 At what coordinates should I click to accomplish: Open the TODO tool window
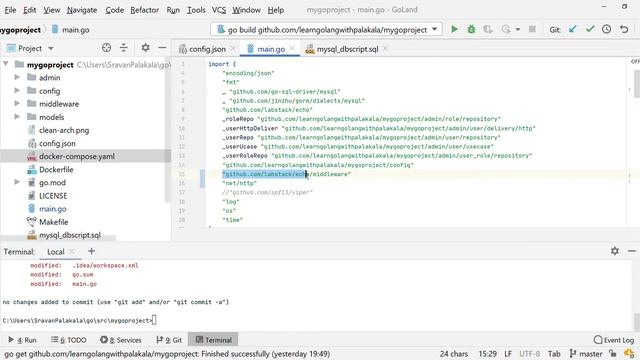point(69,340)
